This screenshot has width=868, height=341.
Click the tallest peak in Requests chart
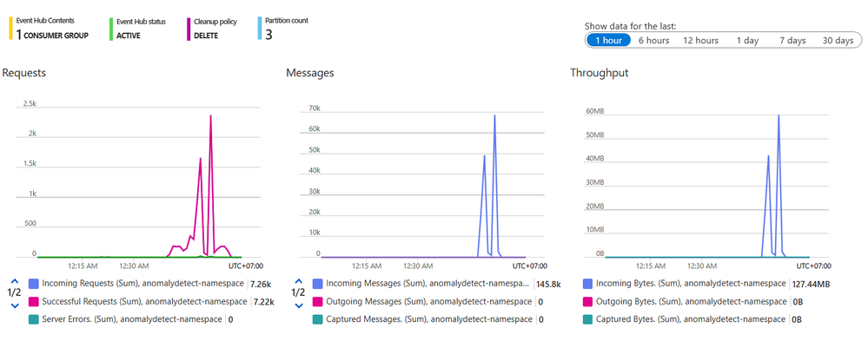tap(211, 115)
